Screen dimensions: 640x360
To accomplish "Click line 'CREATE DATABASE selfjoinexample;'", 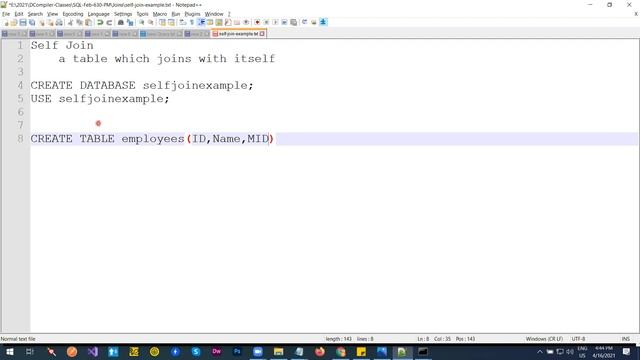I will [x=142, y=85].
